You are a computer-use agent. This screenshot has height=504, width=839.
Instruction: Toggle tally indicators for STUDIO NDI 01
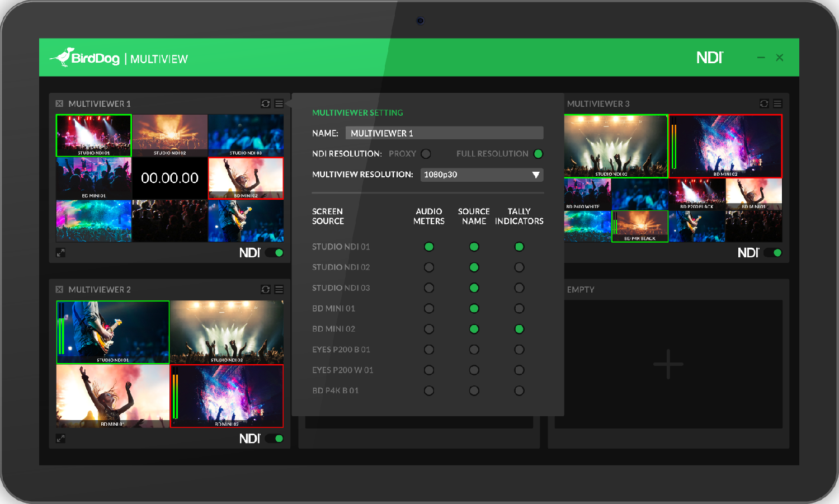pos(519,247)
